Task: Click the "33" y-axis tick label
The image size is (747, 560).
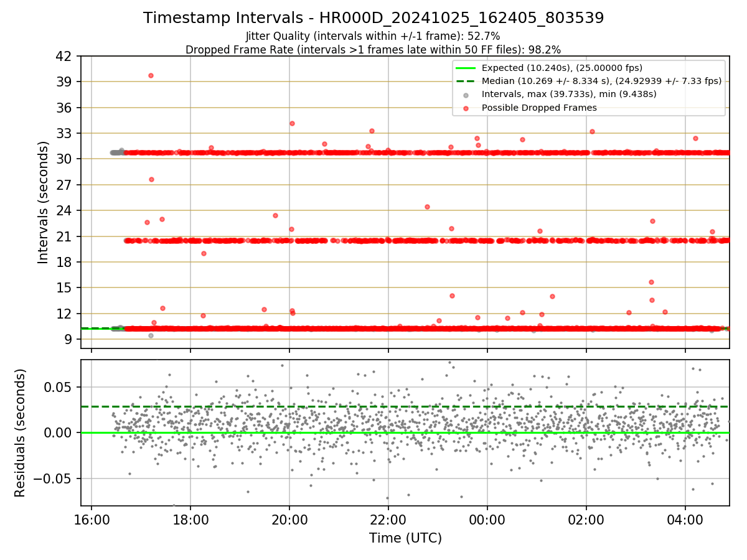Action: [x=65, y=133]
